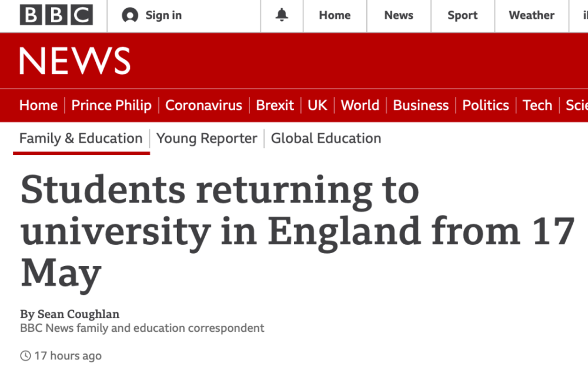This screenshot has width=588, height=370.
Task: Go to the UK news section
Action: tap(318, 105)
